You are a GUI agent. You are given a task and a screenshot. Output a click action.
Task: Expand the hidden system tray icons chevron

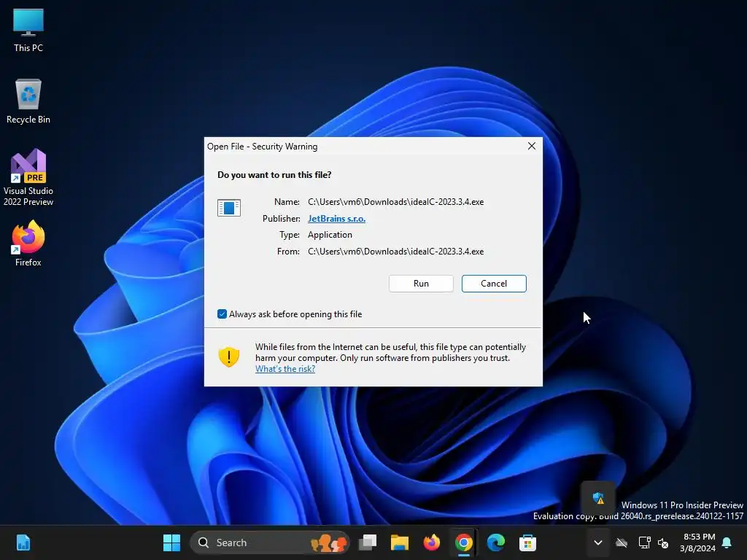point(598,542)
